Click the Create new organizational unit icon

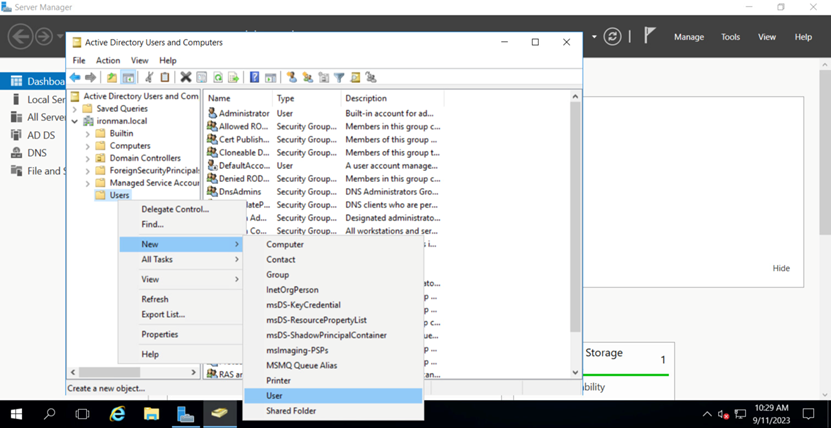(324, 78)
